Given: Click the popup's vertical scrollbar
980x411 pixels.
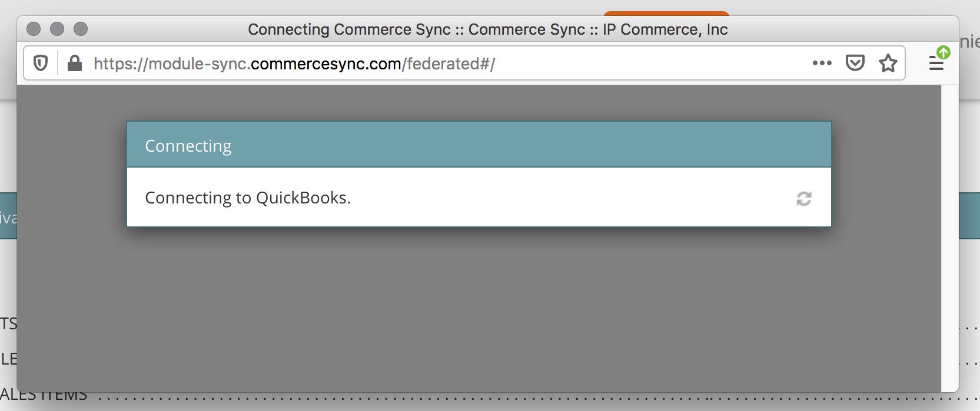Looking at the screenshot, I should [x=949, y=235].
